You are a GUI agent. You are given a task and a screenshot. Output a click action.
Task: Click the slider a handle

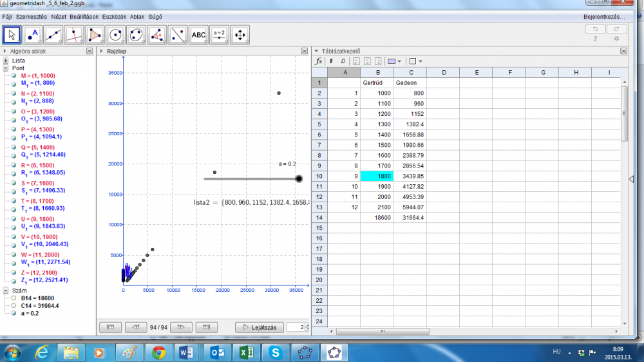pos(299,178)
